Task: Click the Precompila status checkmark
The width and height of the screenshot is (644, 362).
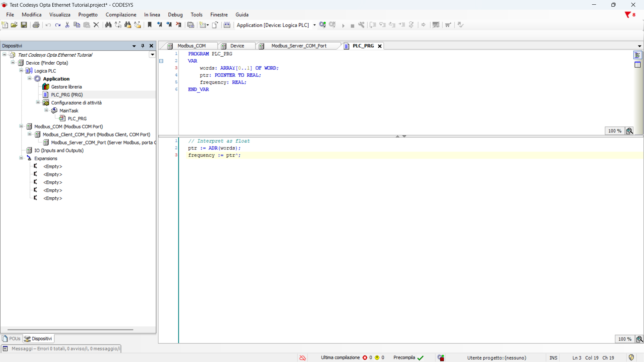Action: [x=420, y=358]
